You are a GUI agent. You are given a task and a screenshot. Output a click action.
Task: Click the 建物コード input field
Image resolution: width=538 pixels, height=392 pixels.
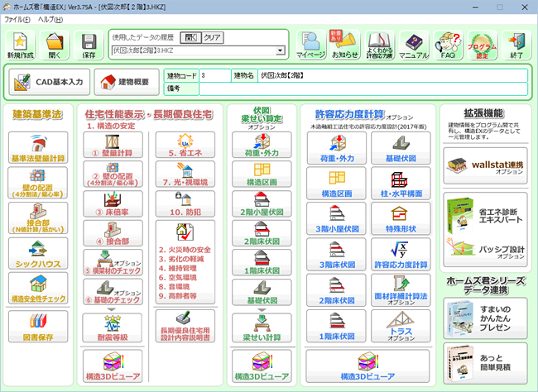point(215,75)
